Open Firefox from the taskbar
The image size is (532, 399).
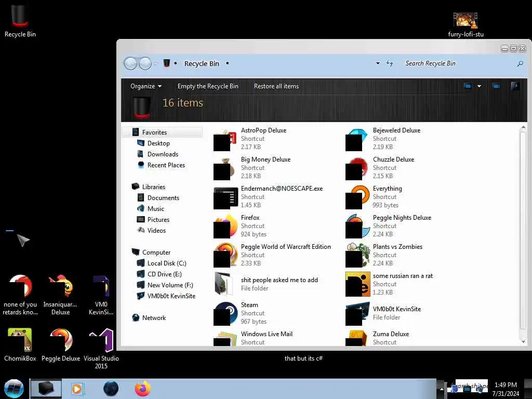point(143,389)
